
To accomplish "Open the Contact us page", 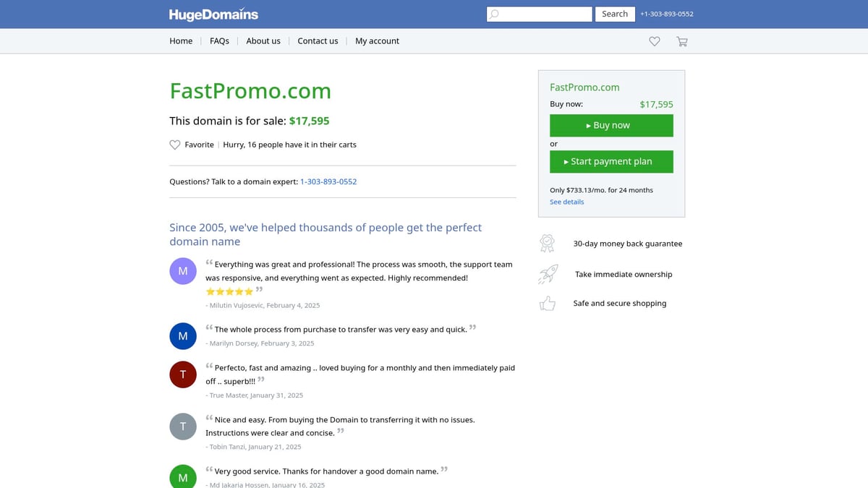I will click(318, 41).
